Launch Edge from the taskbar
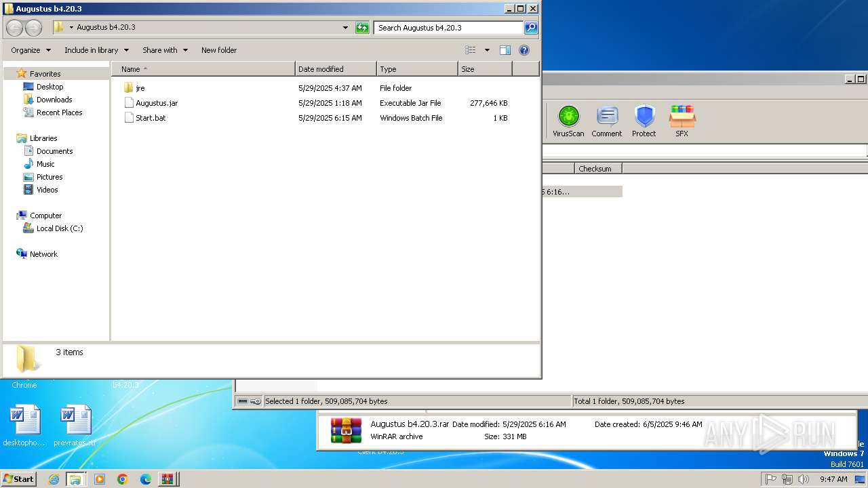Viewport: 868px width, 488px height. pos(146,479)
